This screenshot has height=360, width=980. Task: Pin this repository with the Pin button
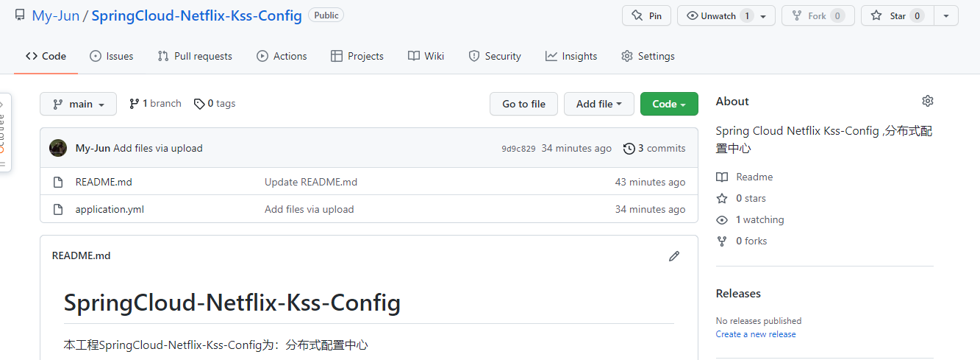click(646, 15)
